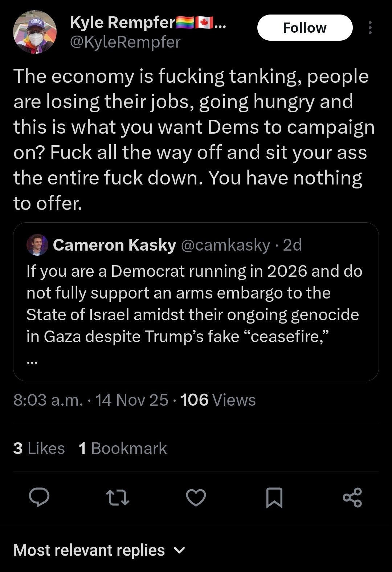392x572 pixels.
Task: Open the 8:03 a.m. 14 Nov 25 timestamp
Action: [91, 400]
